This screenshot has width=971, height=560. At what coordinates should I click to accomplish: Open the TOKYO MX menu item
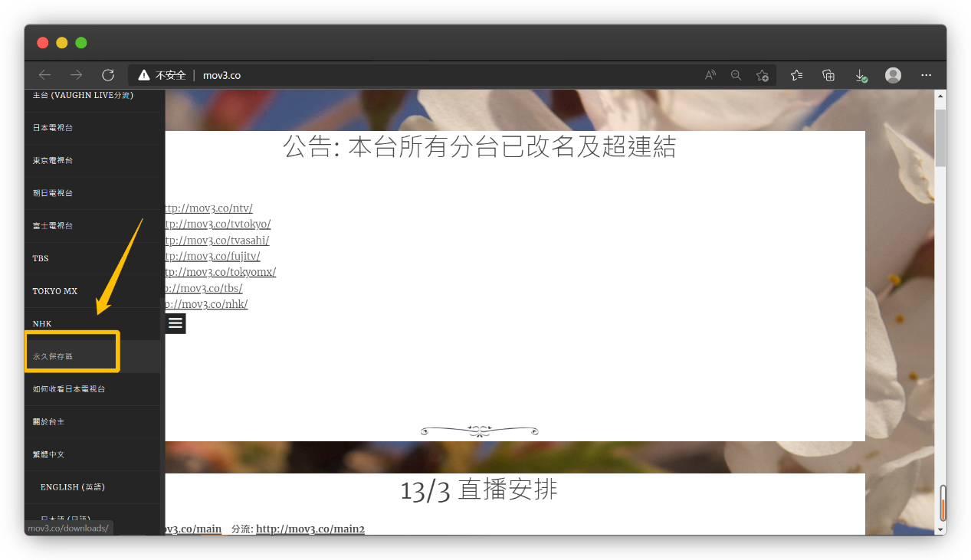click(x=92, y=291)
